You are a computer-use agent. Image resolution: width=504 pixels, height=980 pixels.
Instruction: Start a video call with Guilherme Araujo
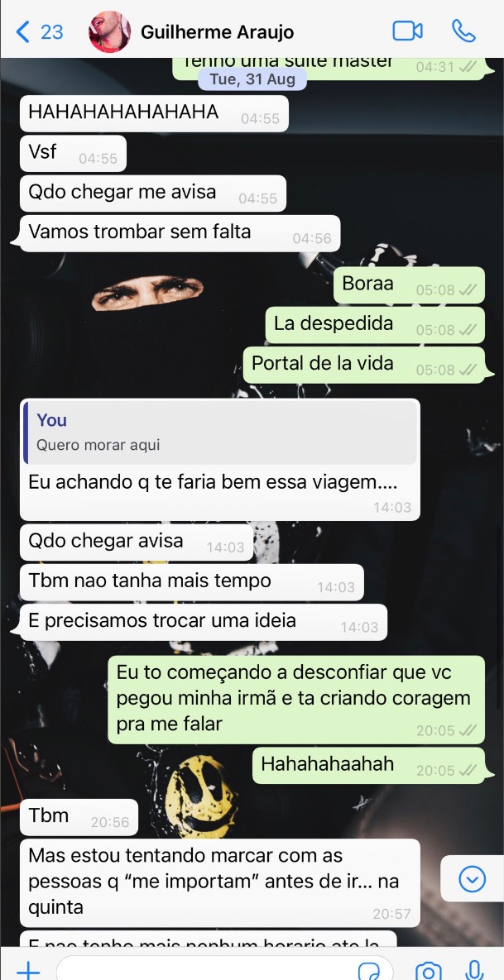(407, 31)
